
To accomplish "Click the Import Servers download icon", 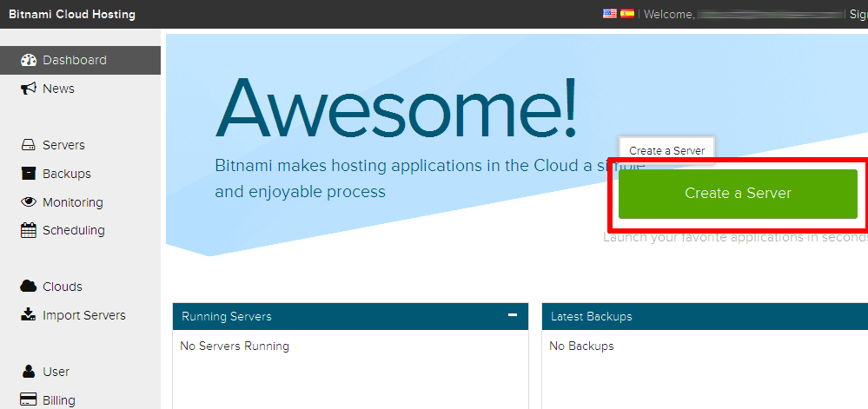I will [28, 315].
